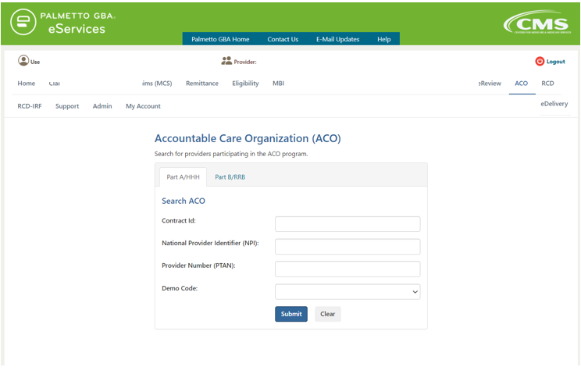This screenshot has width=581, height=392.
Task: Open Help in the blue bar
Action: tap(384, 39)
